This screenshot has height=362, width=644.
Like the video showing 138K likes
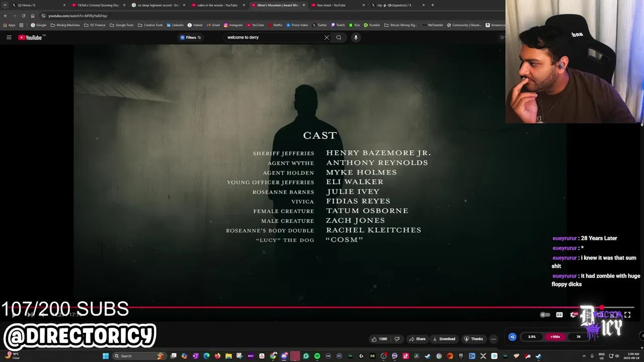pos(379,339)
